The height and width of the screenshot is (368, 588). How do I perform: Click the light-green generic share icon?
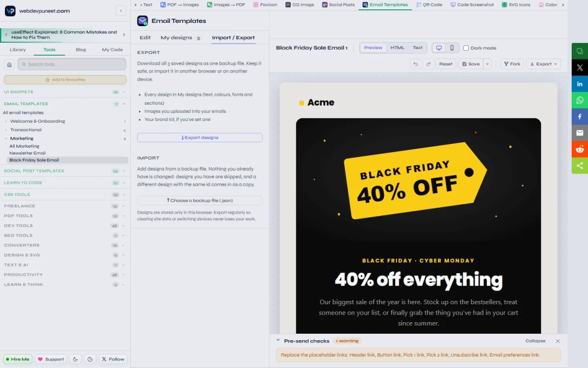pyautogui.click(x=580, y=166)
